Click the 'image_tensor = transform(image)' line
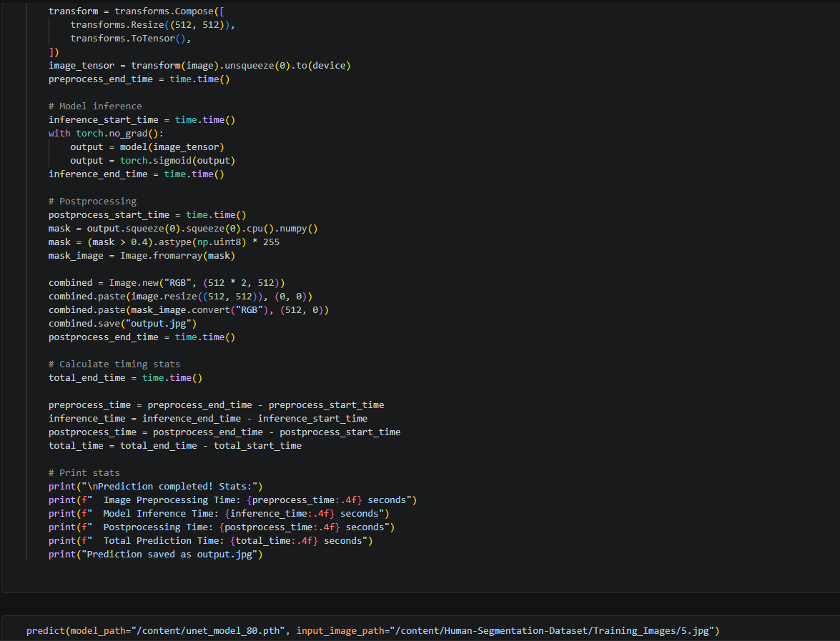Screen dimensions: 840x641 point(199,65)
